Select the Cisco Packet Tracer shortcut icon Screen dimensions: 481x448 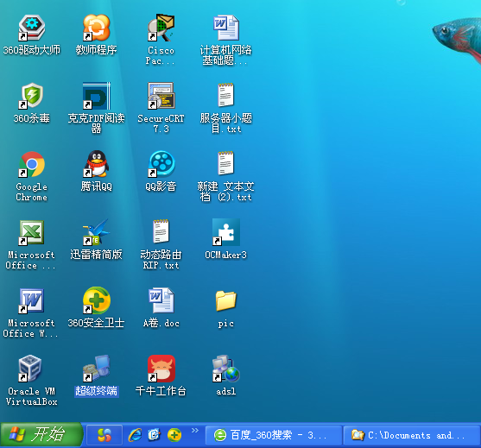pyautogui.click(x=161, y=28)
